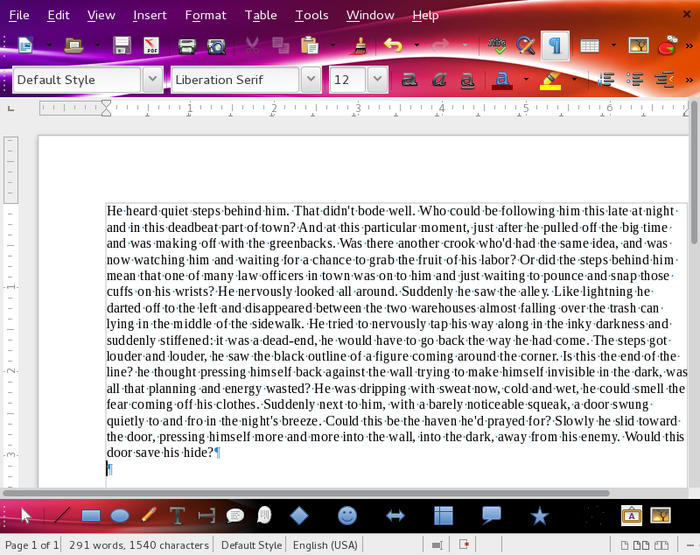
Task: Open the font size dropdown list
Action: point(378,79)
